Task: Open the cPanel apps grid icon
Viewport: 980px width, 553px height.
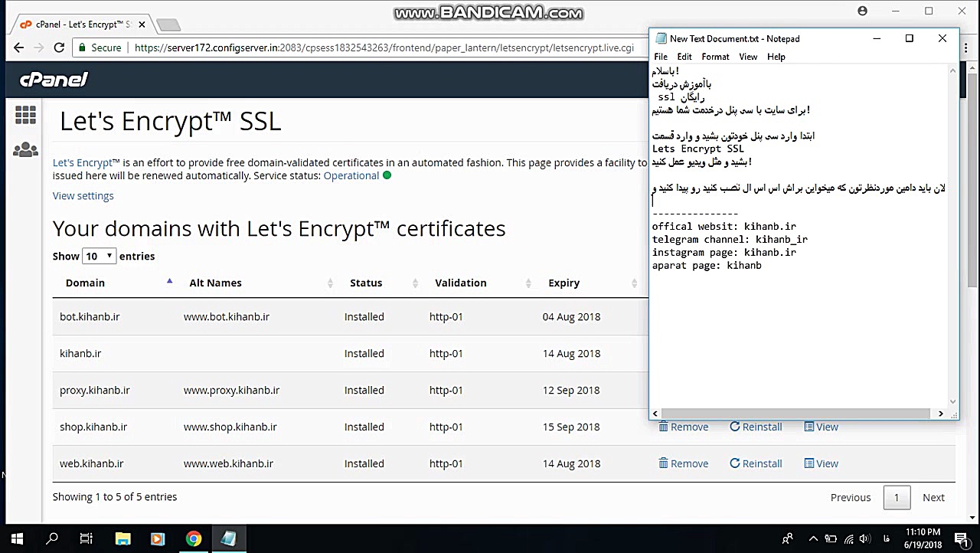Action: pyautogui.click(x=25, y=115)
